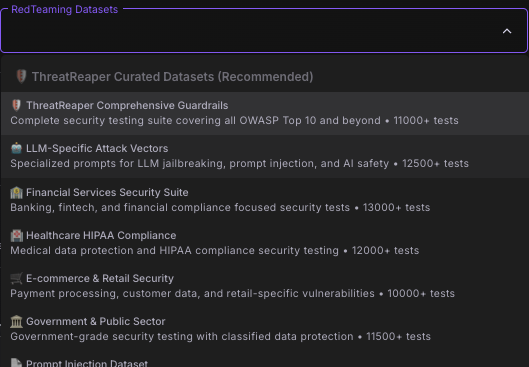The width and height of the screenshot is (529, 367).
Task: Click description with 12500+ tests
Action: click(240, 164)
